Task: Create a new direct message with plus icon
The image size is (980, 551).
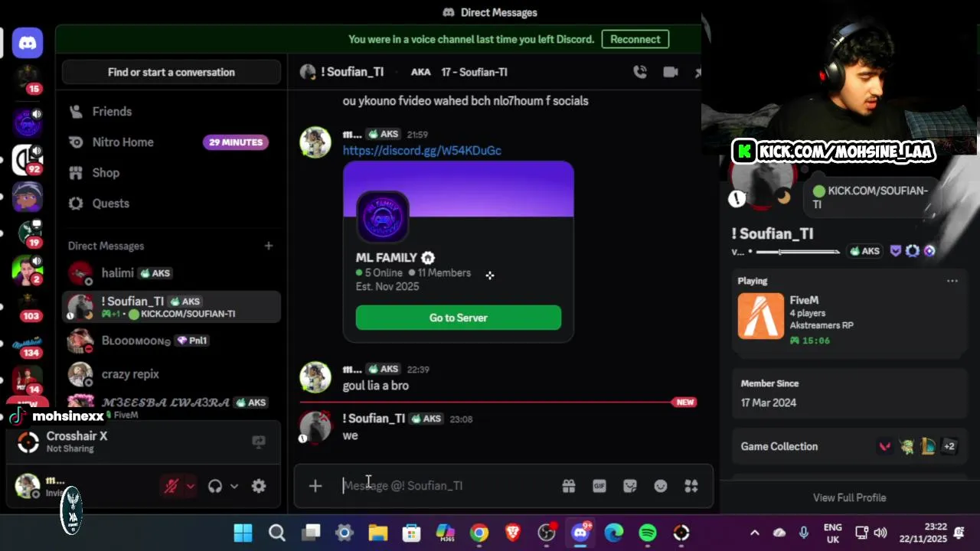Action: point(269,246)
